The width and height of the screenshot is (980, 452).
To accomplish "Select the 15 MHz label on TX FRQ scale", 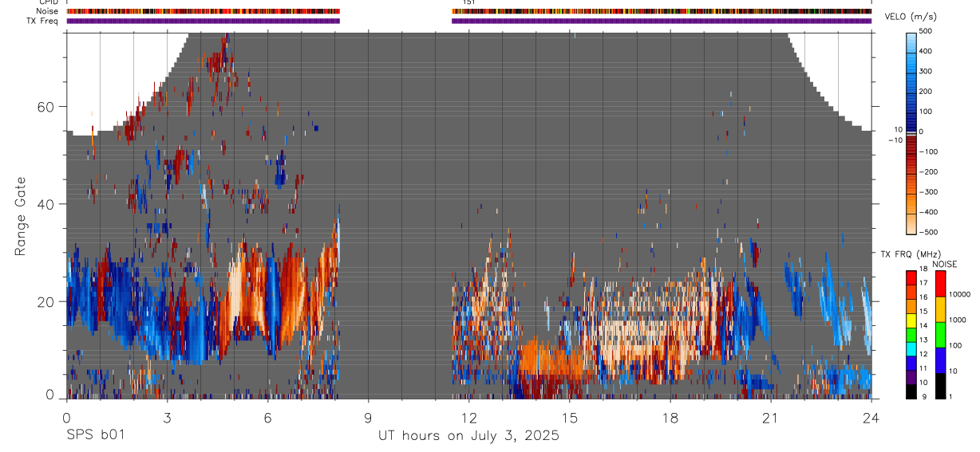I will click(x=925, y=312).
